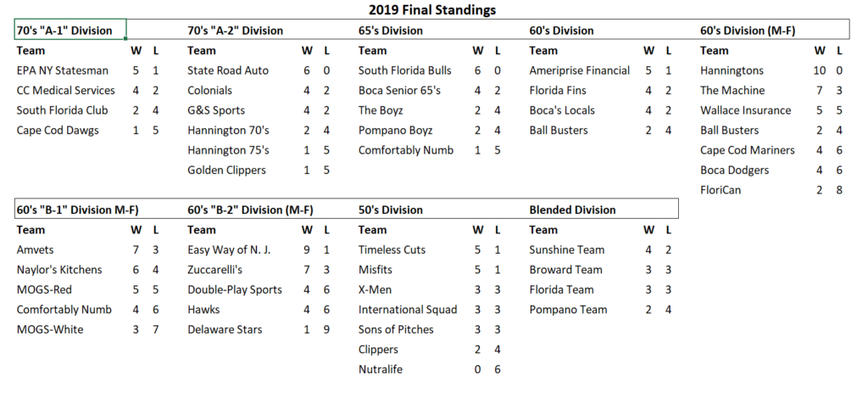Click the "2019 Final Standings" title

tap(432, 10)
